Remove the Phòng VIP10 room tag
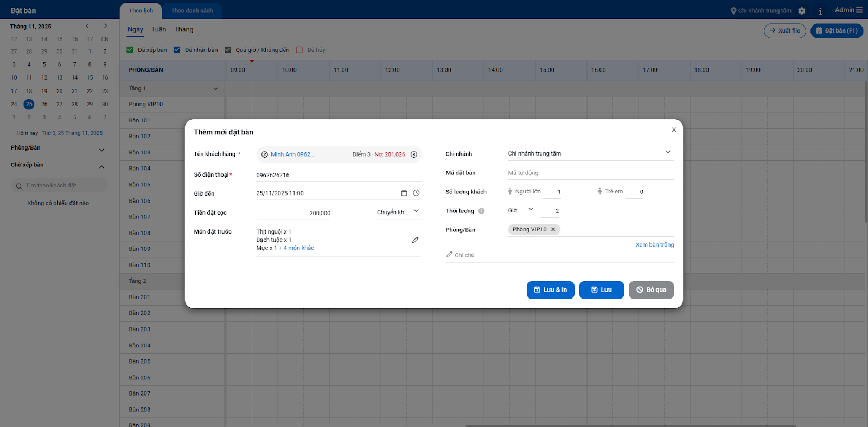This screenshot has width=868, height=427. pos(553,229)
